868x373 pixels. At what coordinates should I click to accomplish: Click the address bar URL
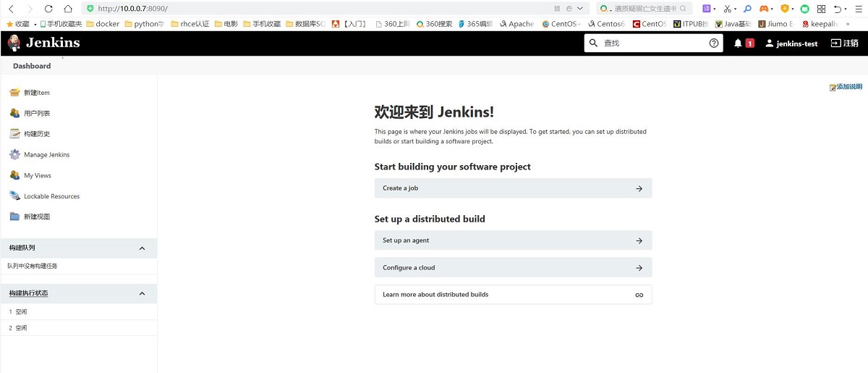point(134,9)
